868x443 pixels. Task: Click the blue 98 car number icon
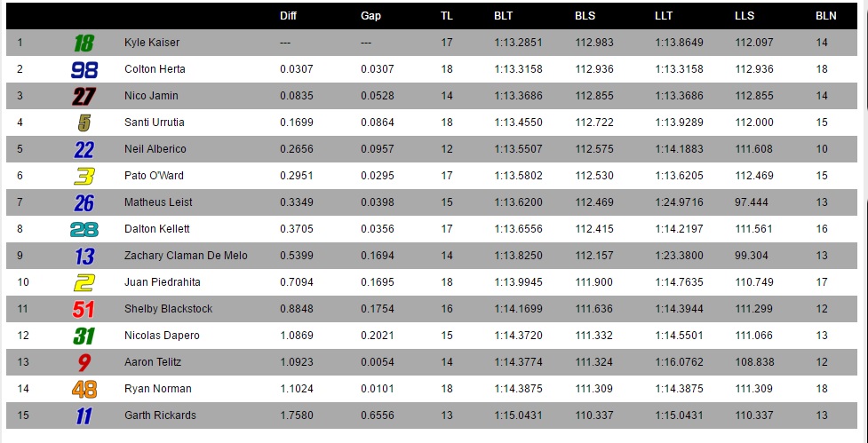[x=84, y=69]
